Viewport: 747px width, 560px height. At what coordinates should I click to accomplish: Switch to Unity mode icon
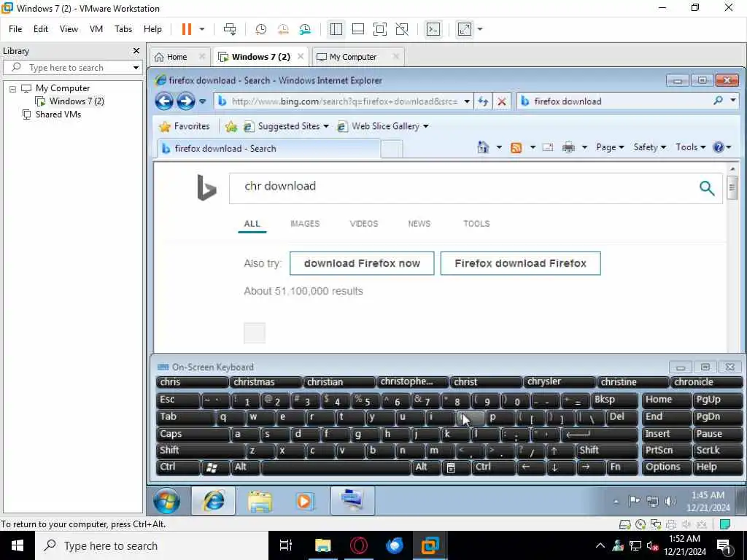tap(402, 29)
